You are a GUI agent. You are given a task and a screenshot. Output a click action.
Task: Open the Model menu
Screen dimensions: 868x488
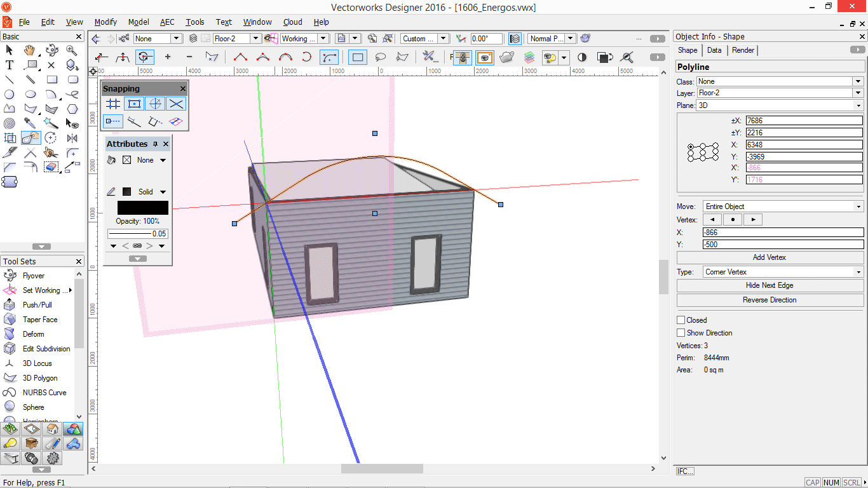coord(138,22)
